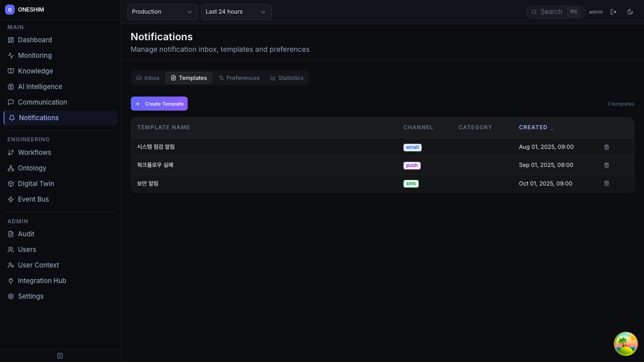Click trash icon for 워크플로우 실패 row
The image size is (644, 362).
click(606, 165)
